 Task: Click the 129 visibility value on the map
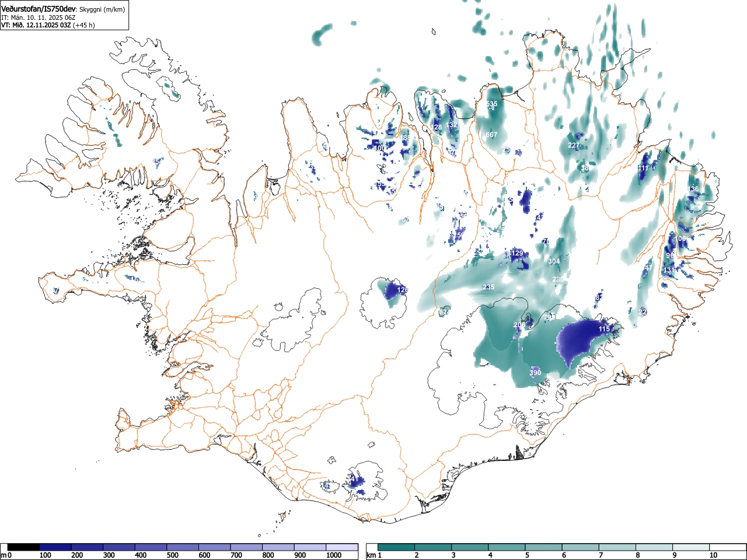click(517, 253)
